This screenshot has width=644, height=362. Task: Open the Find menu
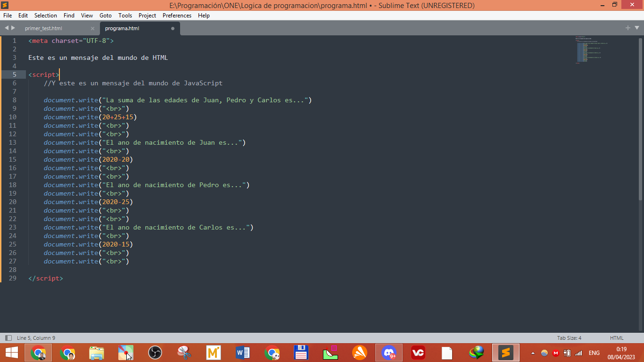point(69,16)
